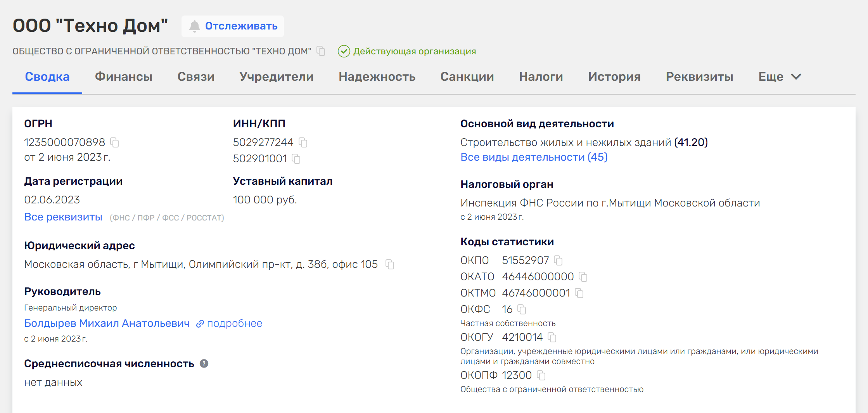
Task: Copy KPP 502901001
Action: point(296,159)
